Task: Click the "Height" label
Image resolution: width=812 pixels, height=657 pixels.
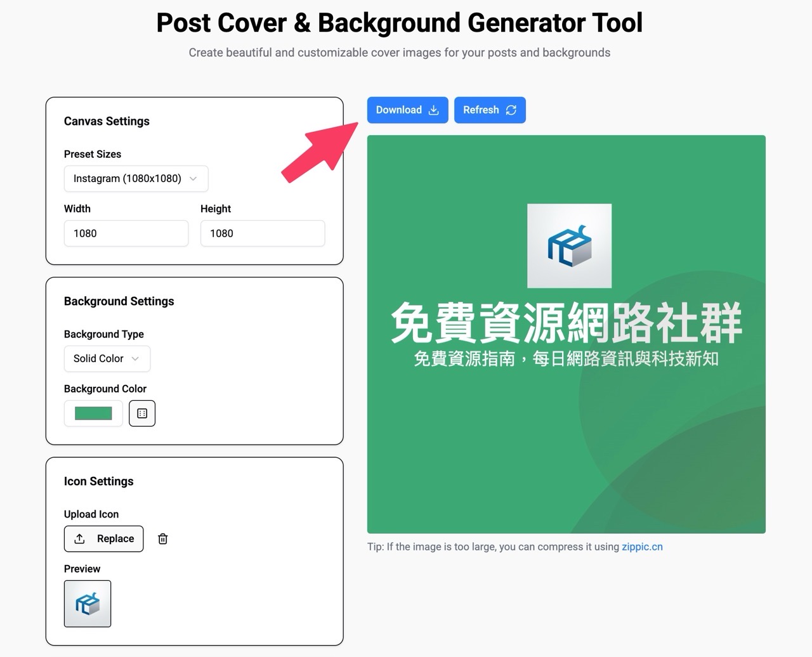Action: 216,209
